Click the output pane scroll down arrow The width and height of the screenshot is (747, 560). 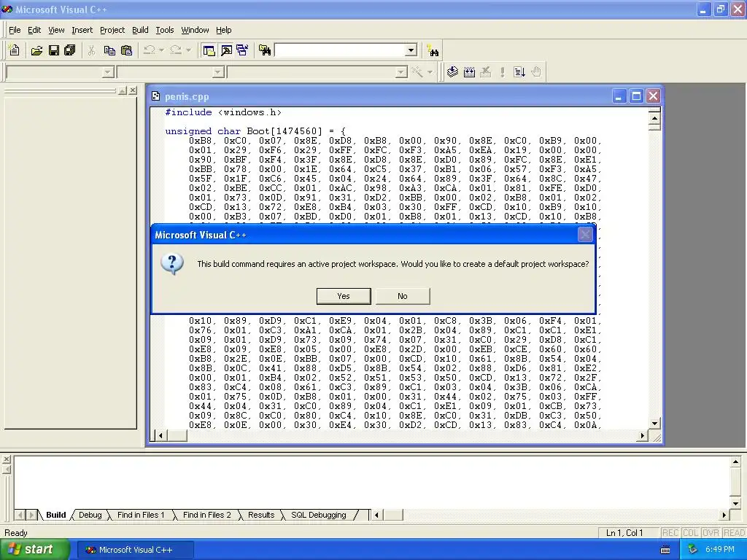click(x=735, y=503)
